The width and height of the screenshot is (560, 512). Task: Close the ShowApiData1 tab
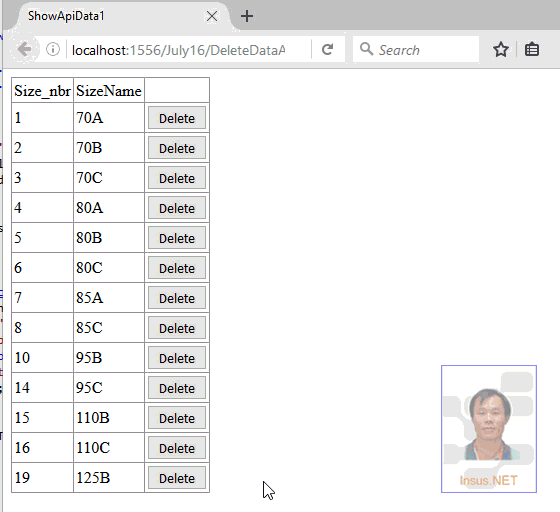[x=212, y=16]
